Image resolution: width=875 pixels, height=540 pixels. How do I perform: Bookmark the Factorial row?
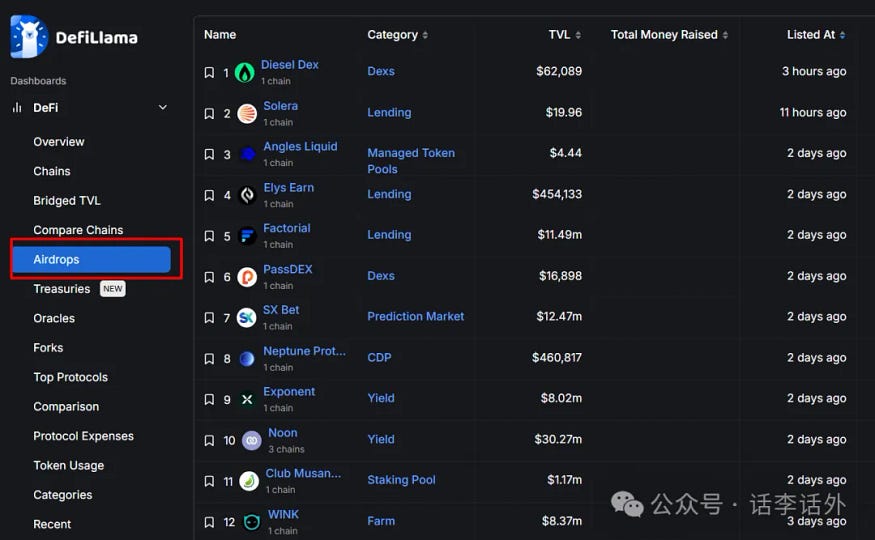[x=209, y=236]
